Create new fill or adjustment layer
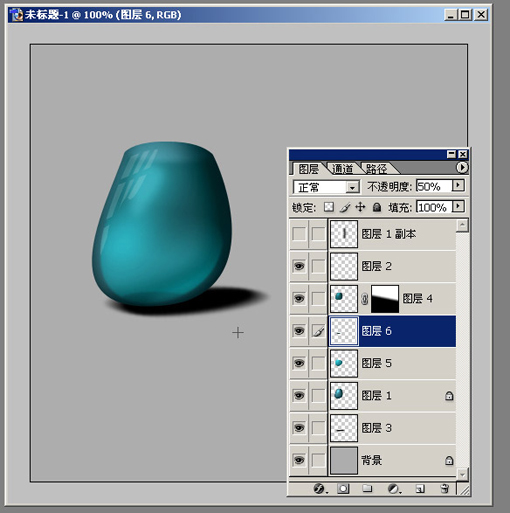510x513 pixels. pos(394,489)
